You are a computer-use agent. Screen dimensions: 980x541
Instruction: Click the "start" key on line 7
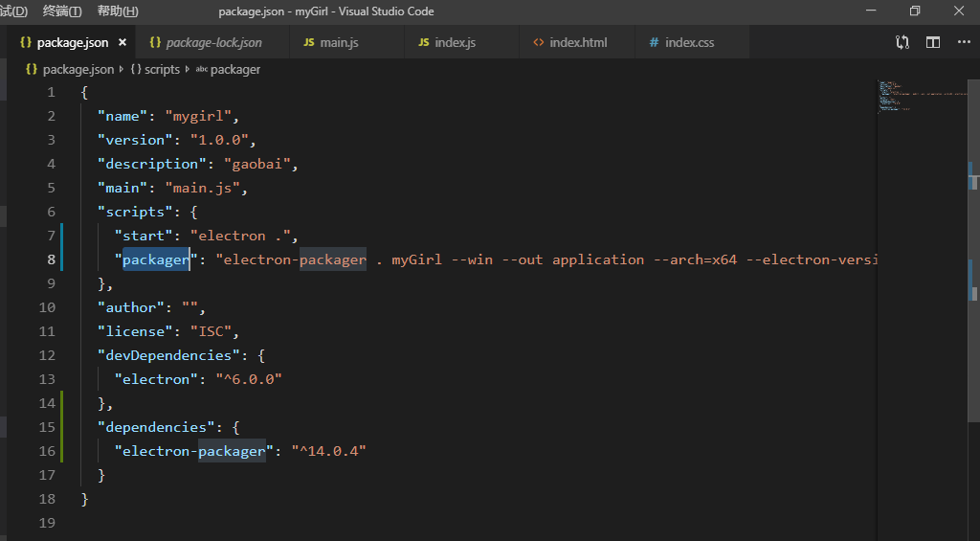[x=144, y=236]
